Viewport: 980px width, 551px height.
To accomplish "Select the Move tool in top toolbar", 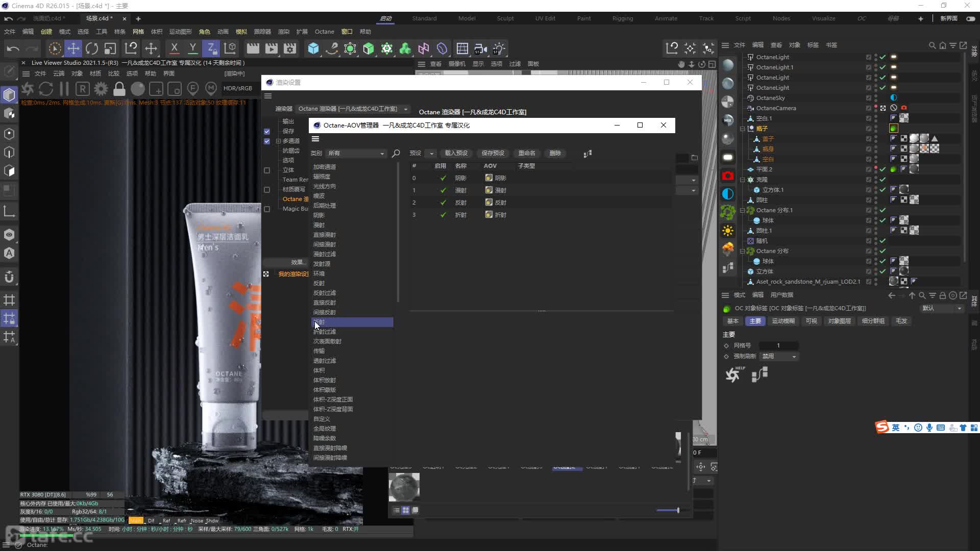I will pos(73,48).
